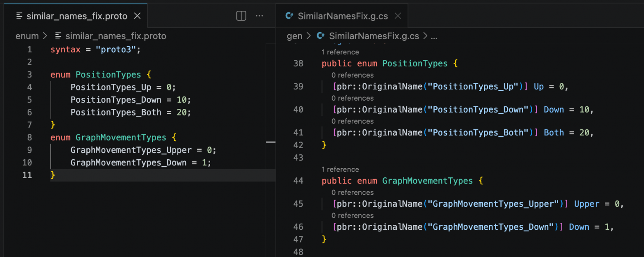Screen dimensions: 644x257
Task: Select similar_names_fix.proto in the breadcrumb
Action: (116, 36)
